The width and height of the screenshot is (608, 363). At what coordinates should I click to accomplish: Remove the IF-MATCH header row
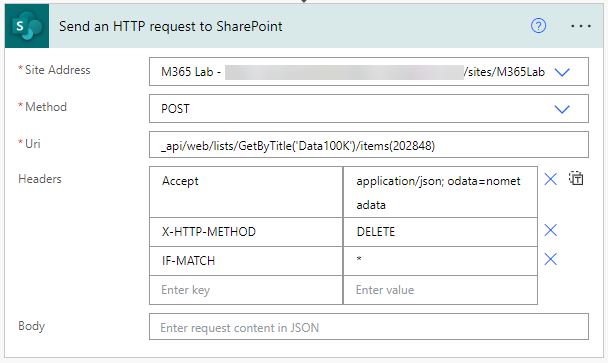(551, 259)
